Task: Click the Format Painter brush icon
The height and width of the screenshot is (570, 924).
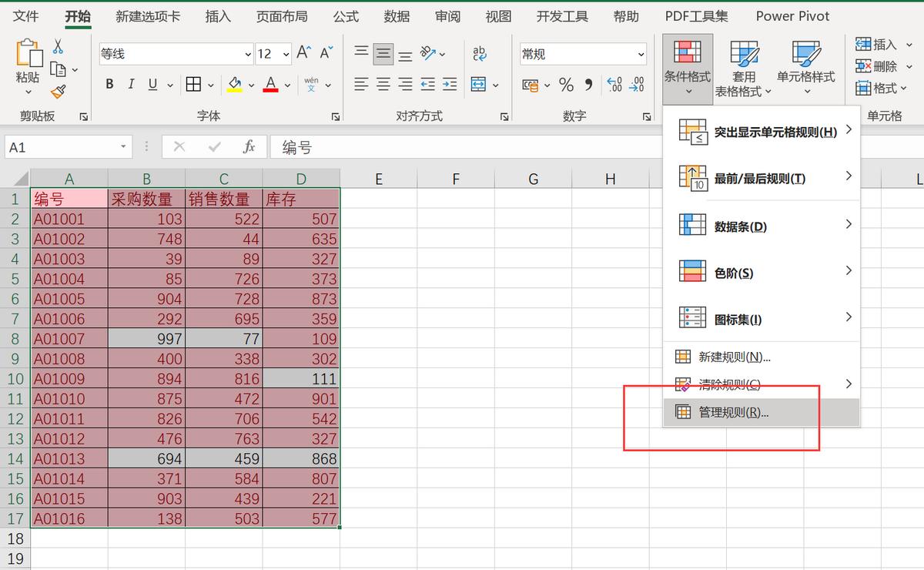Action: (58, 92)
